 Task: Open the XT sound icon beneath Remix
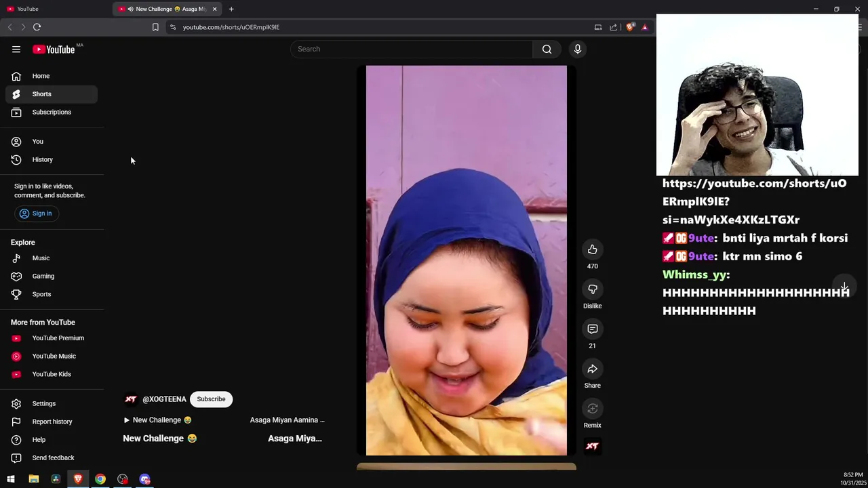pyautogui.click(x=593, y=446)
